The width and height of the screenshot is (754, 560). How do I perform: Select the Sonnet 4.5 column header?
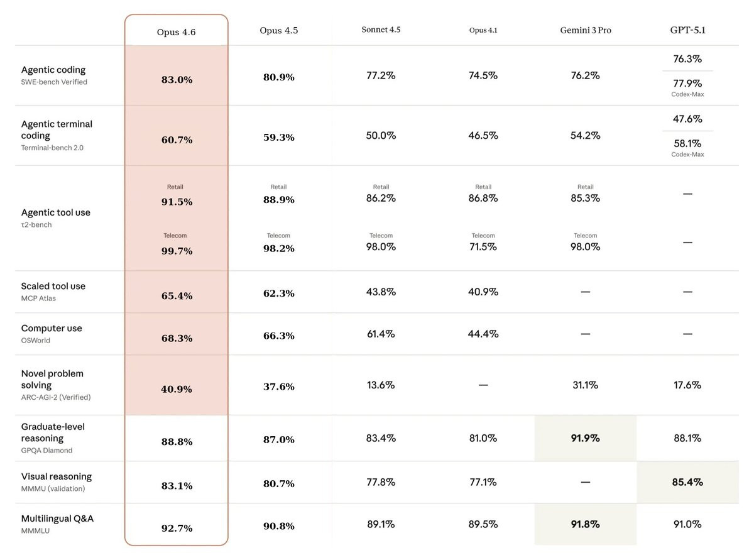(x=381, y=30)
